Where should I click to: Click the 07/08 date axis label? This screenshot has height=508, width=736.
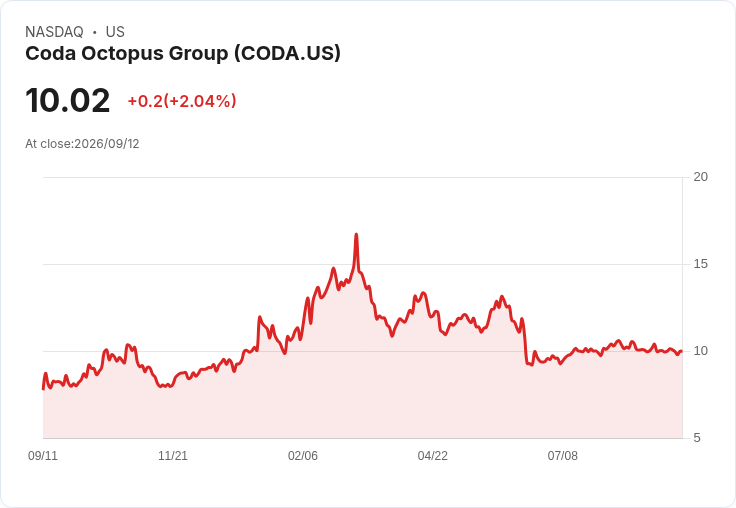click(x=563, y=456)
